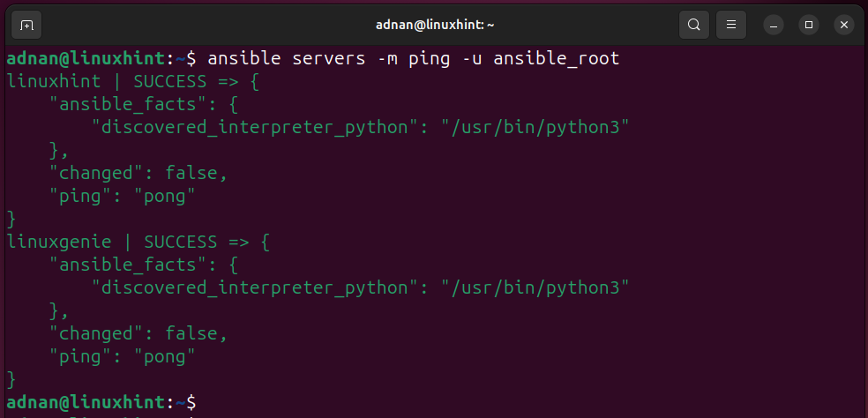Open the terminal search icon
This screenshot has width=868, height=418.
pos(693,25)
